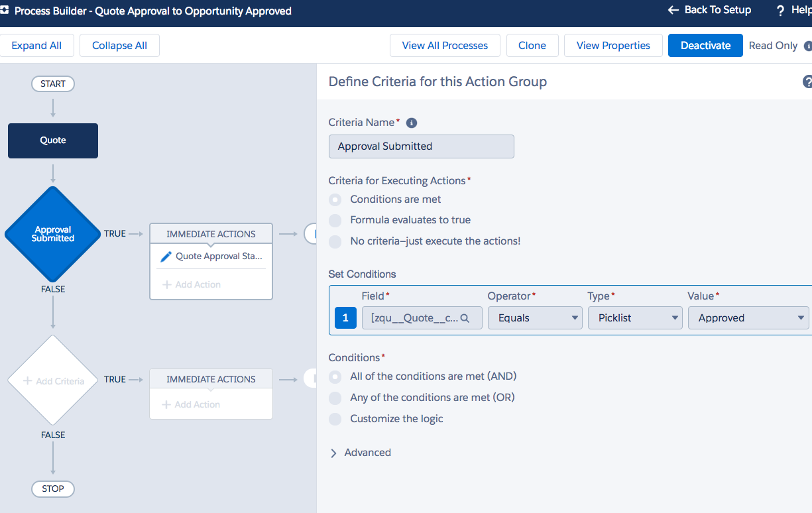Click the search icon in Field box
This screenshot has height=513, width=812.
tap(465, 318)
